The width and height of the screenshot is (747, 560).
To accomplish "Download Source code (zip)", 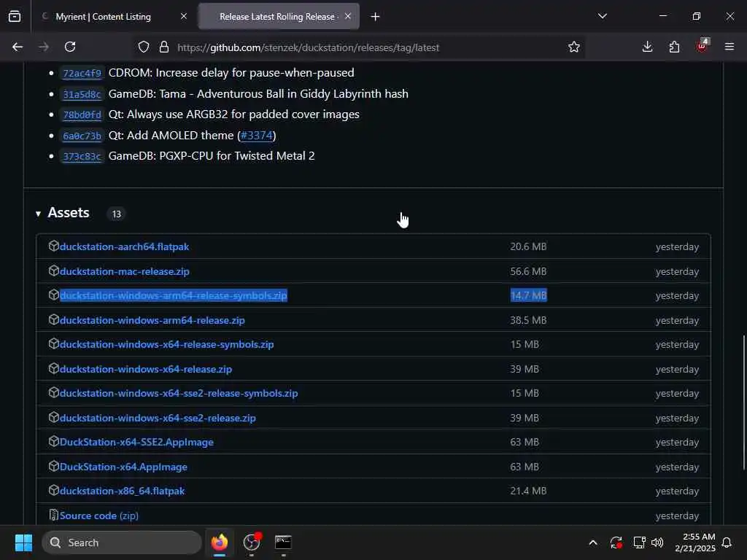I will [x=99, y=516].
